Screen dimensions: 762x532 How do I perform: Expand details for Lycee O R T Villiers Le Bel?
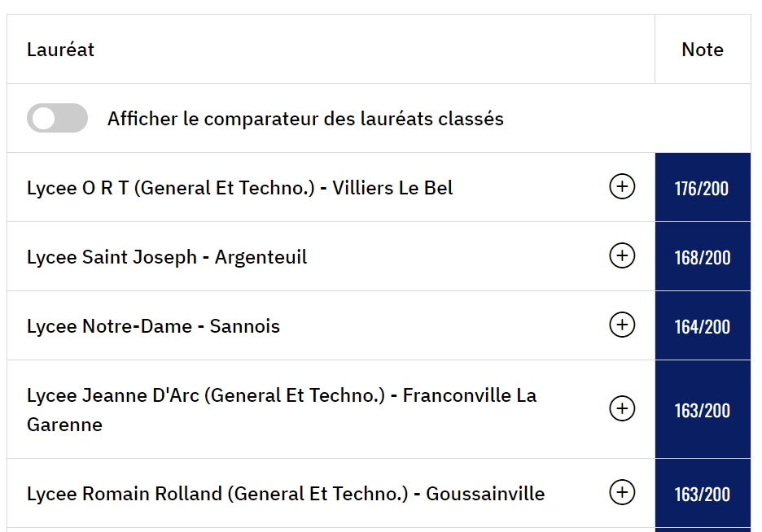pyautogui.click(x=622, y=188)
